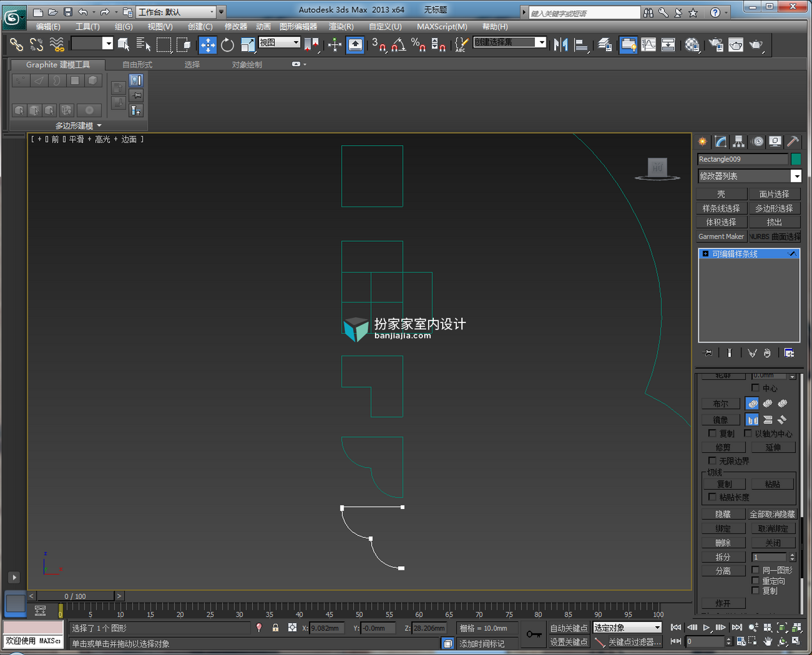Image resolution: width=812 pixels, height=655 pixels.
Task: Enable the 以轴为中心 checkbox
Action: [x=747, y=433]
